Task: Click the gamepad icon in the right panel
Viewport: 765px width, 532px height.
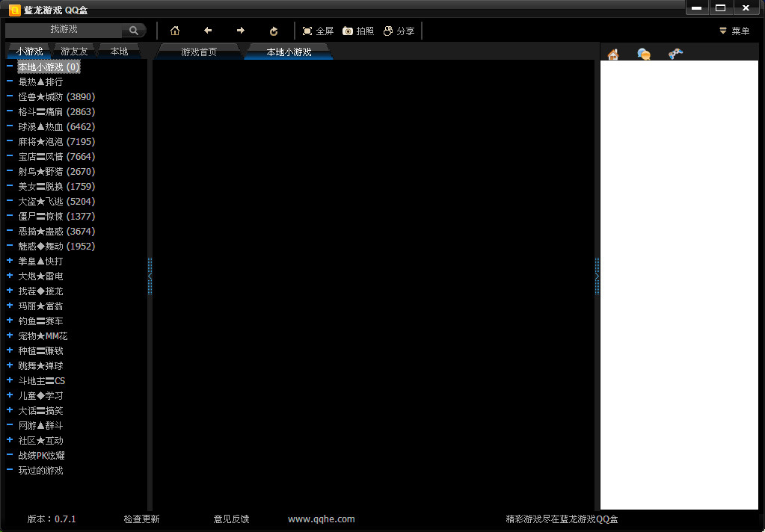Action: (675, 54)
